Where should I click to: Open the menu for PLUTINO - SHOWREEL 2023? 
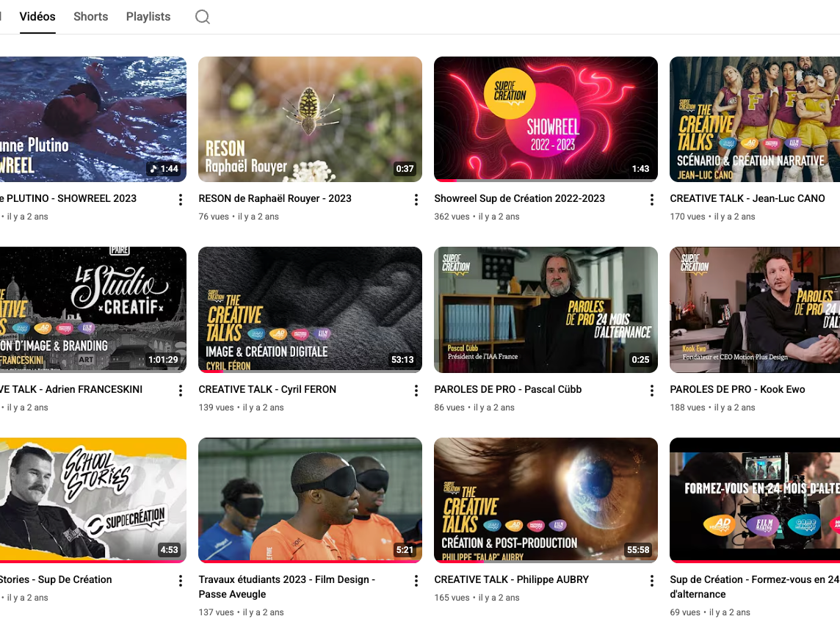coord(181,200)
